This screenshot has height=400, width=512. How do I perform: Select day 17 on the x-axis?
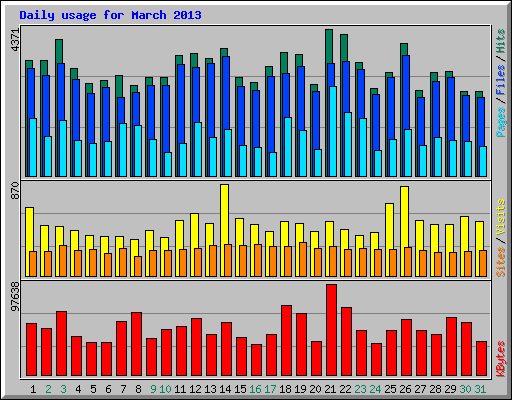[x=270, y=389]
